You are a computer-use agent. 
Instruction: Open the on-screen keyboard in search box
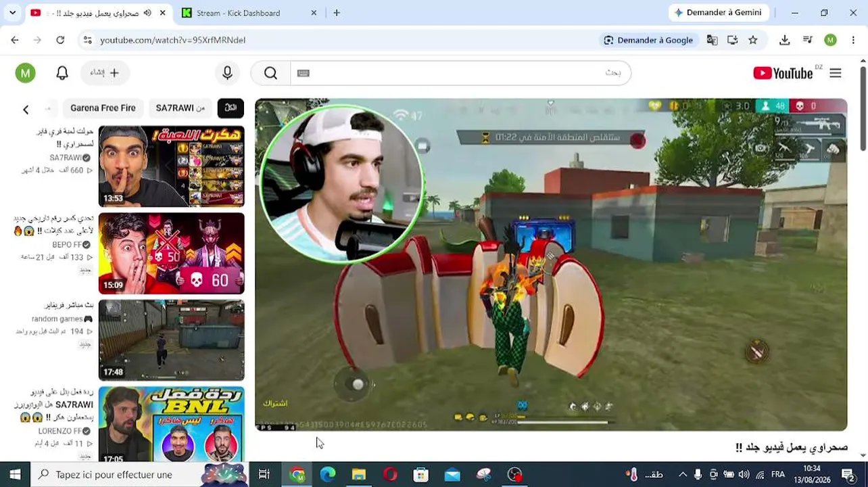[x=304, y=73]
